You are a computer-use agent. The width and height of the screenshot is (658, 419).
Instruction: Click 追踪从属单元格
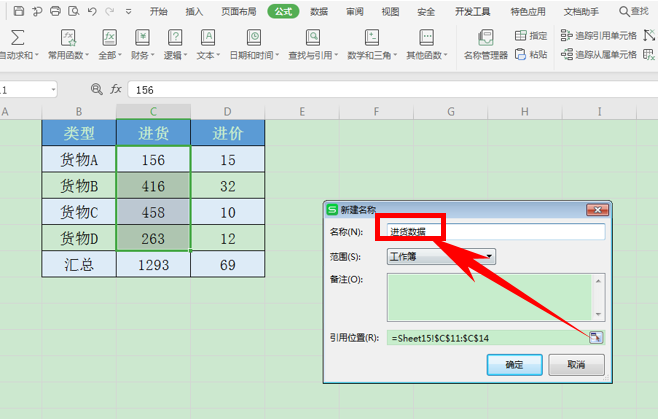[x=599, y=54]
